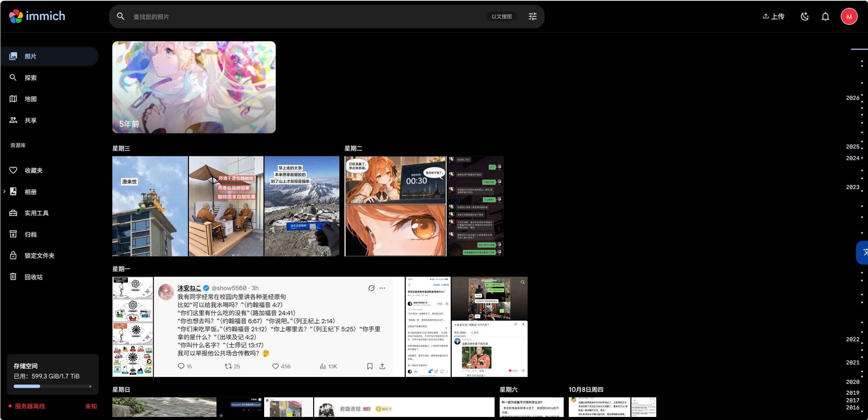
Task: Open the monks drinking coffee photo
Action: click(x=226, y=206)
